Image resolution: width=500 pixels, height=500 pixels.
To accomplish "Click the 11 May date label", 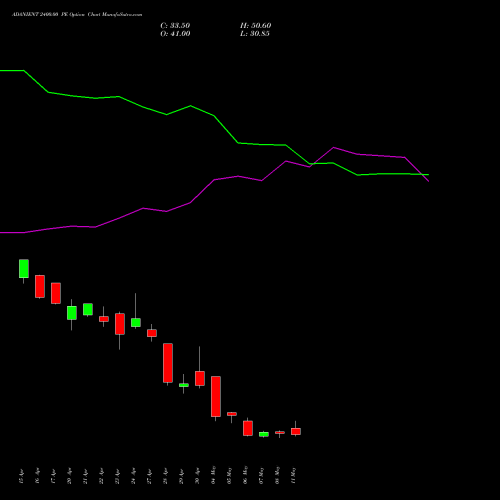I will (x=294, y=475).
